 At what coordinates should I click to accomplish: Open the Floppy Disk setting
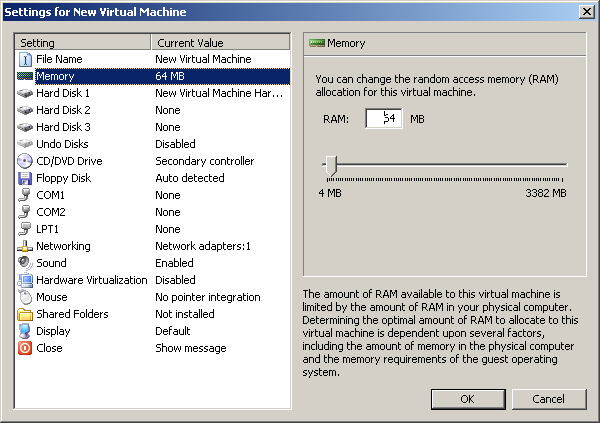(64, 178)
